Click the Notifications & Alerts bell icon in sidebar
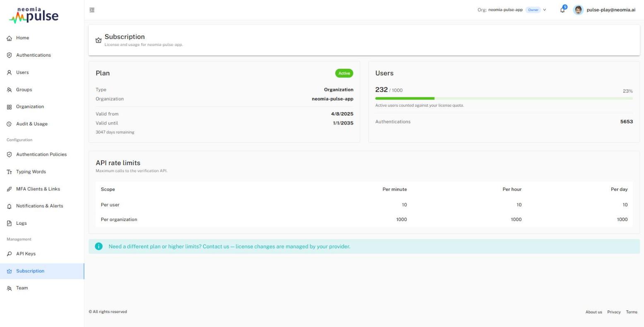The image size is (644, 327). (x=9, y=206)
